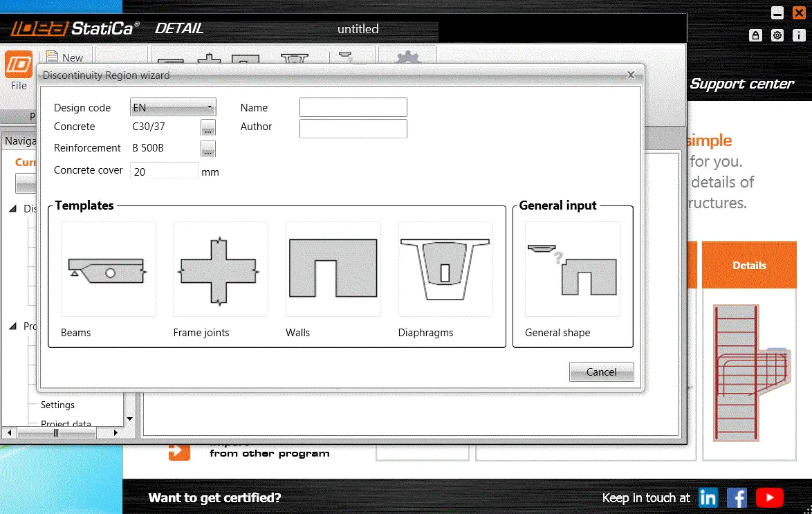This screenshot has width=812, height=514.
Task: Minimize the application window
Action: pos(777,13)
